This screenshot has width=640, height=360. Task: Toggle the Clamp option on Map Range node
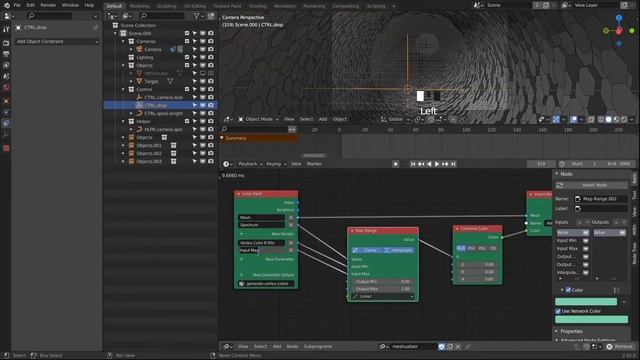tap(366, 250)
